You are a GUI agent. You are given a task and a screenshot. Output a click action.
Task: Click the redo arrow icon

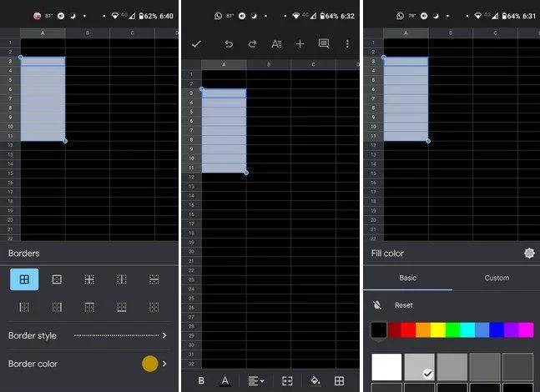click(252, 44)
